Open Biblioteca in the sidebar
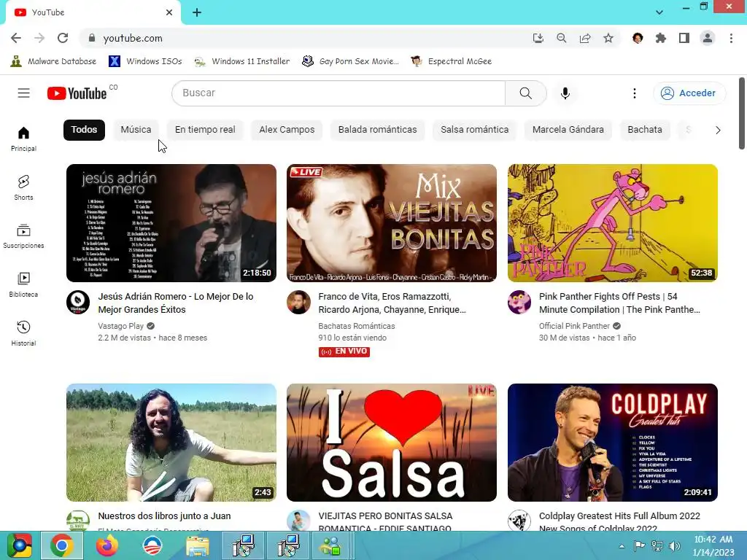This screenshot has height=560, width=747. (23, 285)
